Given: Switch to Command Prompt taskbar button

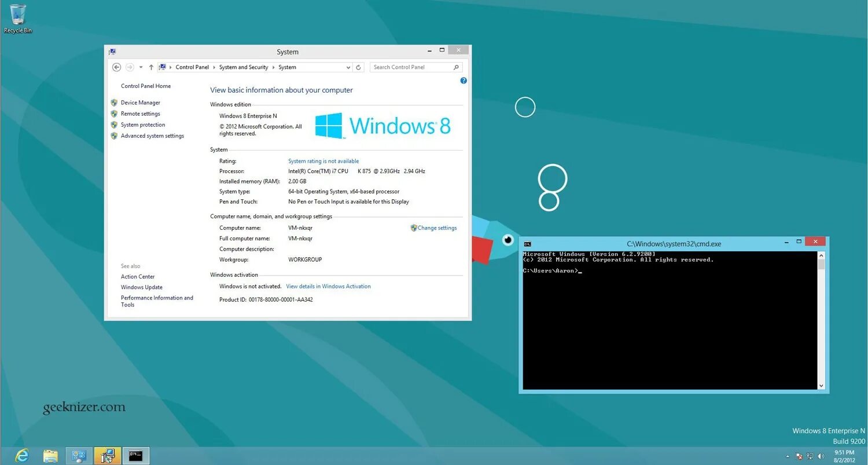Looking at the screenshot, I should (136, 456).
